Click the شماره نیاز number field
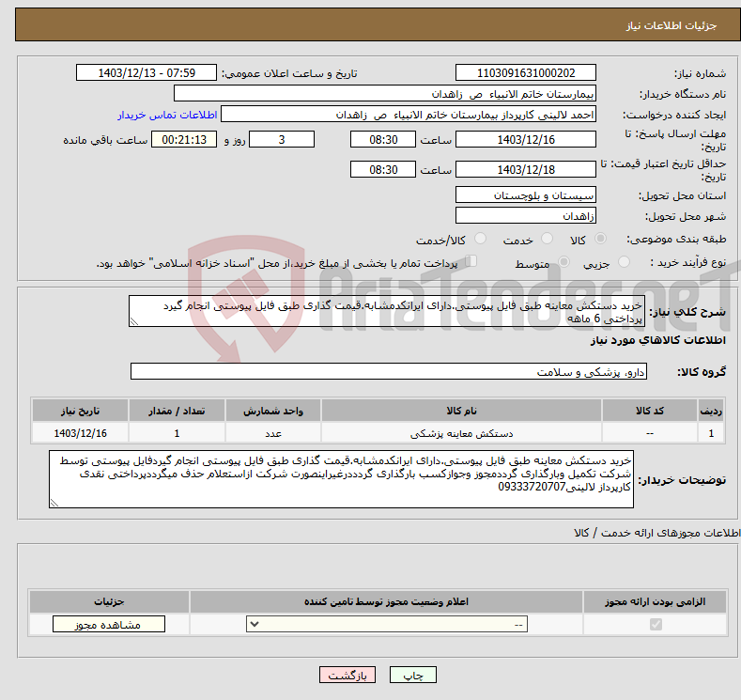Image resolution: width=741 pixels, height=700 pixels. pos(526,72)
